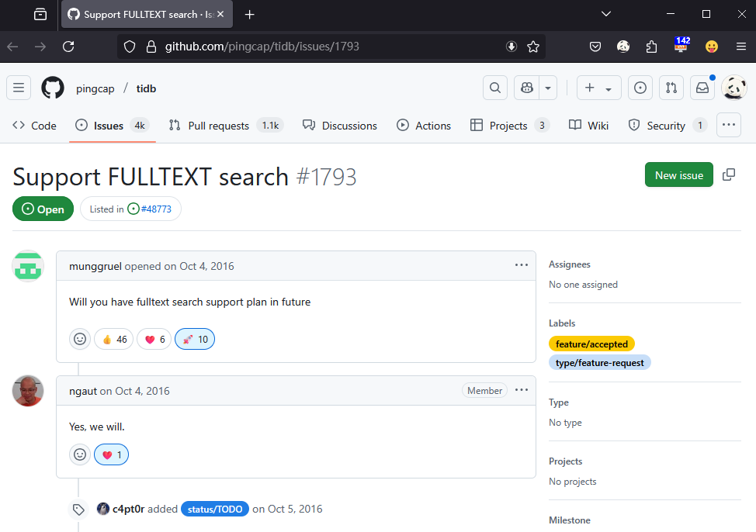Reload the page in browser
The image size is (756, 532).
(x=68, y=47)
